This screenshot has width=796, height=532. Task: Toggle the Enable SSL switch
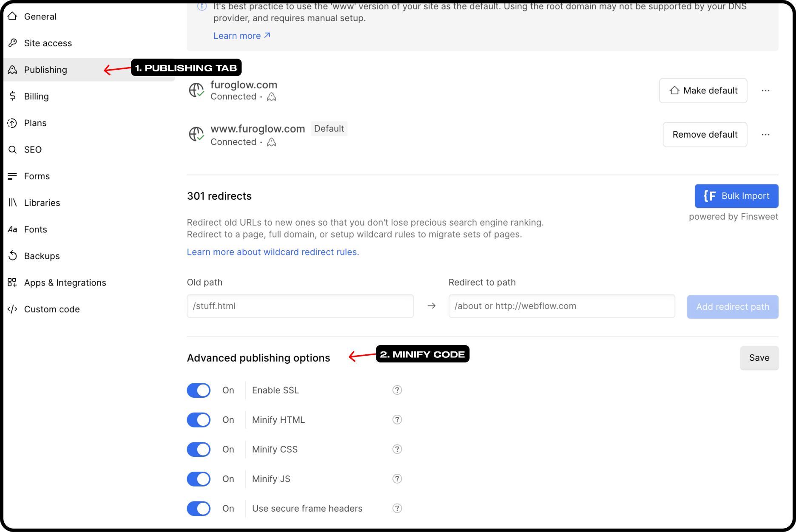tap(199, 390)
